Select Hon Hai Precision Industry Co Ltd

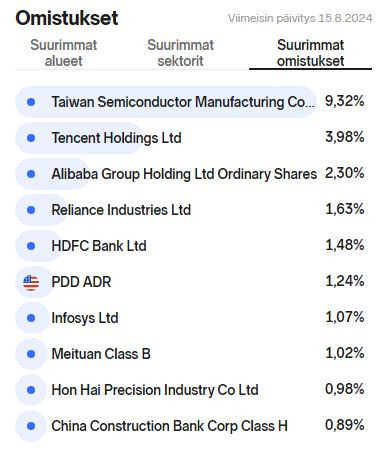pyautogui.click(x=155, y=390)
